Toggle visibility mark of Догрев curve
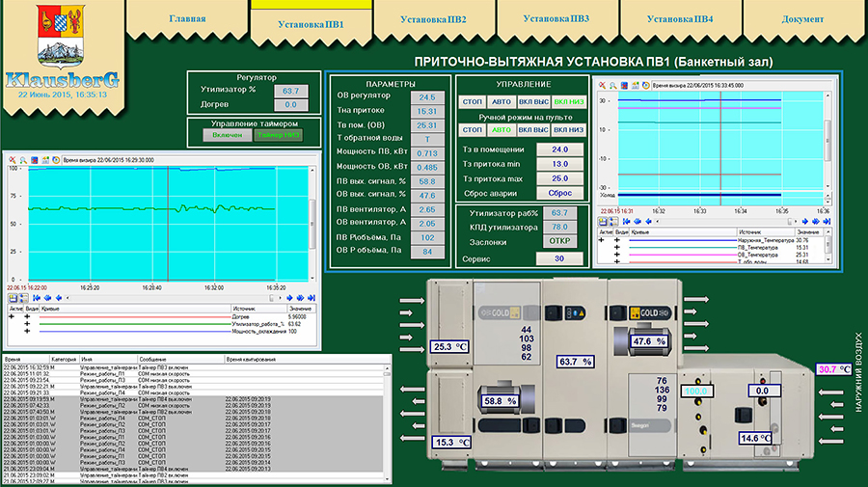 coord(27,317)
